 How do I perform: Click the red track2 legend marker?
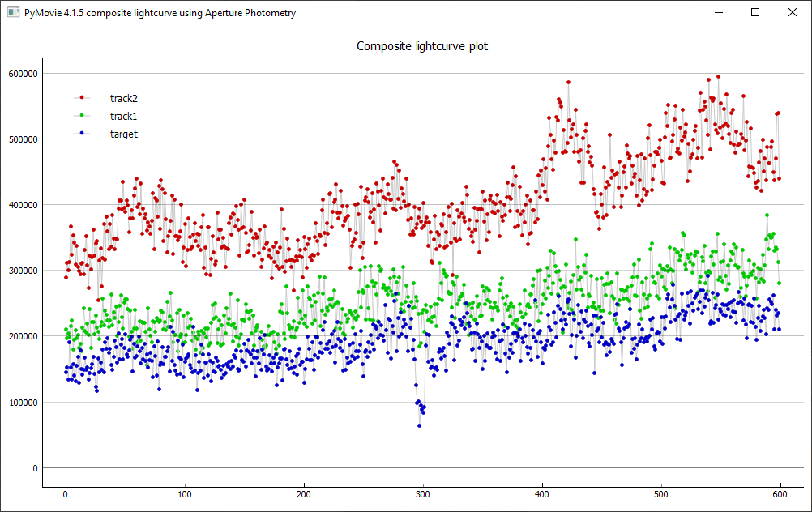pos(82,98)
